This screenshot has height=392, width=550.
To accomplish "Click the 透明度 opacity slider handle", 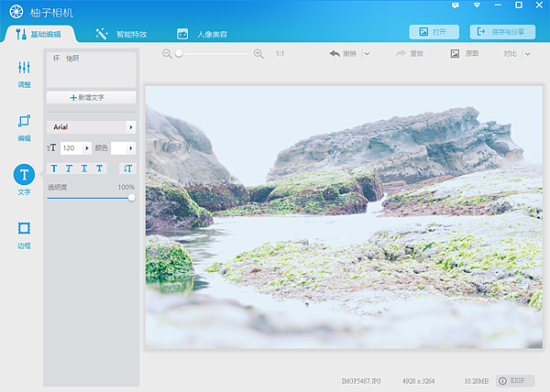I will pyautogui.click(x=131, y=198).
